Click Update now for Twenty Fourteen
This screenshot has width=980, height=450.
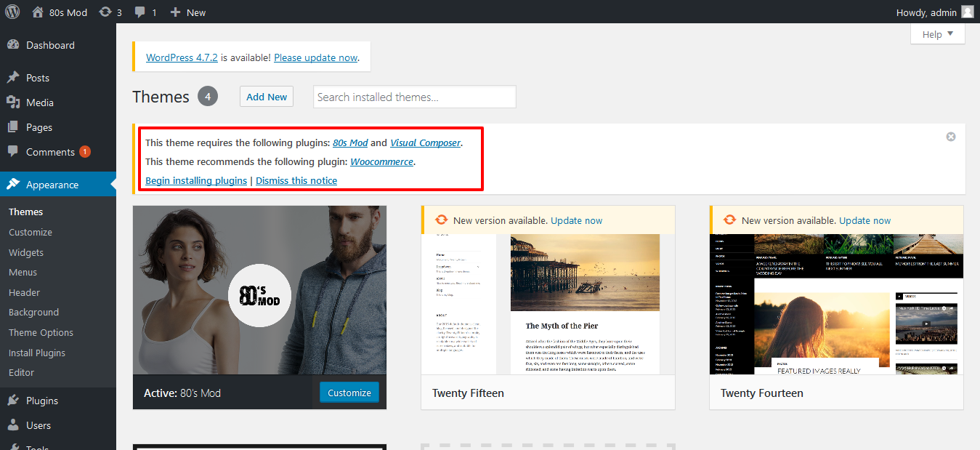pyautogui.click(x=865, y=220)
